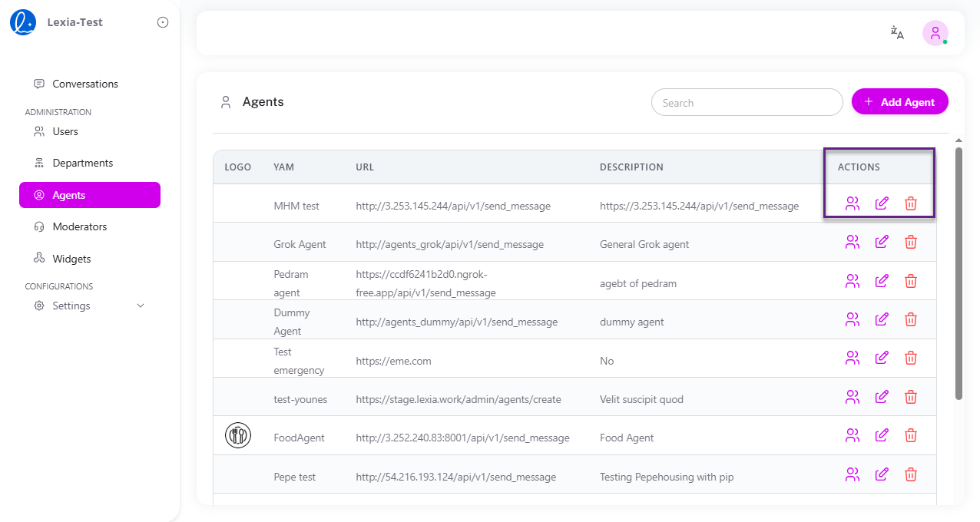Image resolution: width=980 pixels, height=522 pixels.
Task: Delete the Pedram agent via trash icon
Action: click(911, 280)
